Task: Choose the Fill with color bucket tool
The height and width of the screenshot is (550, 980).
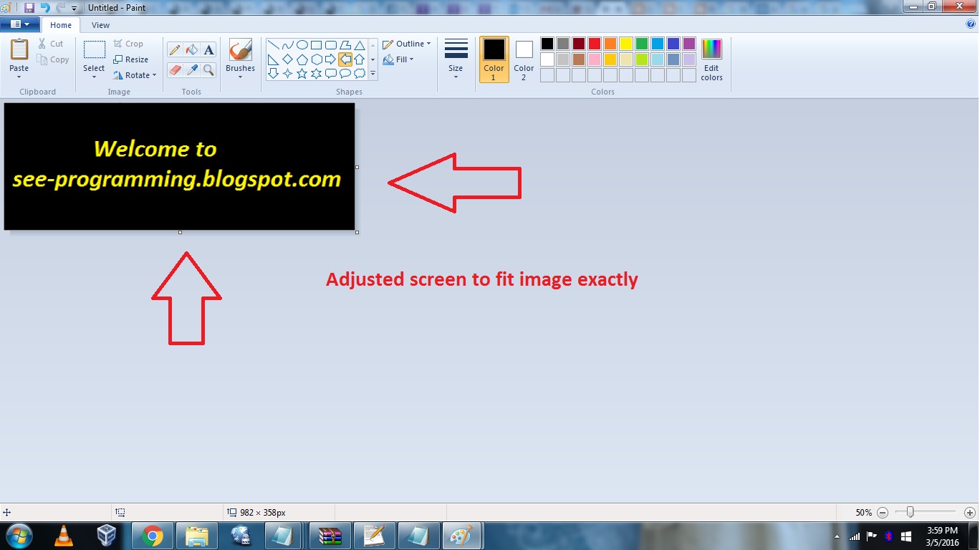Action: [x=191, y=49]
